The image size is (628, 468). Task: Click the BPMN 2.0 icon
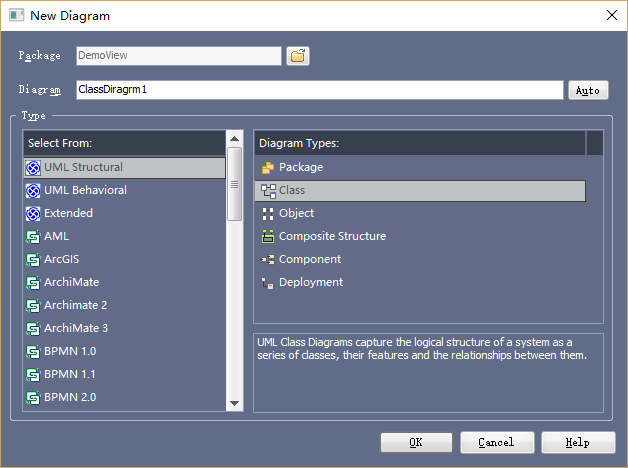[x=33, y=398]
